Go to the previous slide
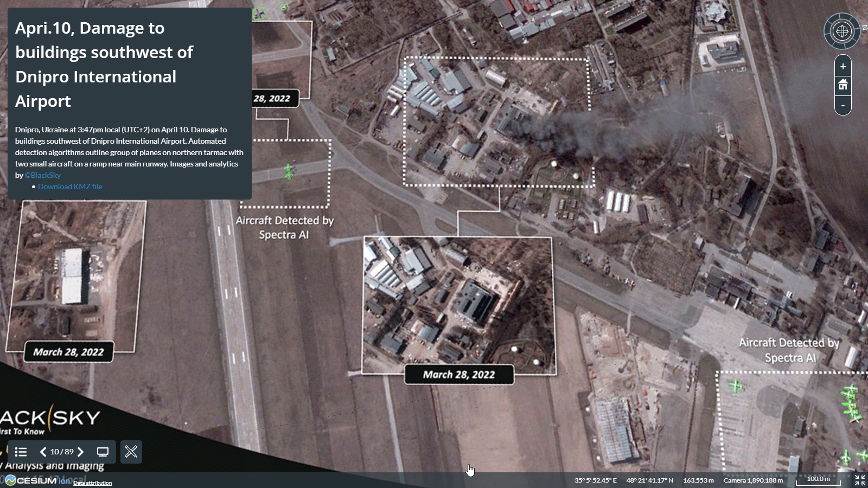This screenshot has height=488, width=868. point(43,452)
